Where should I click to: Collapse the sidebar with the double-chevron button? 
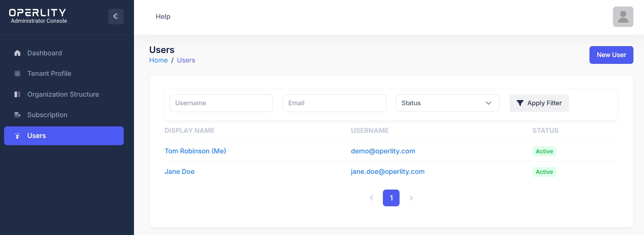(116, 16)
